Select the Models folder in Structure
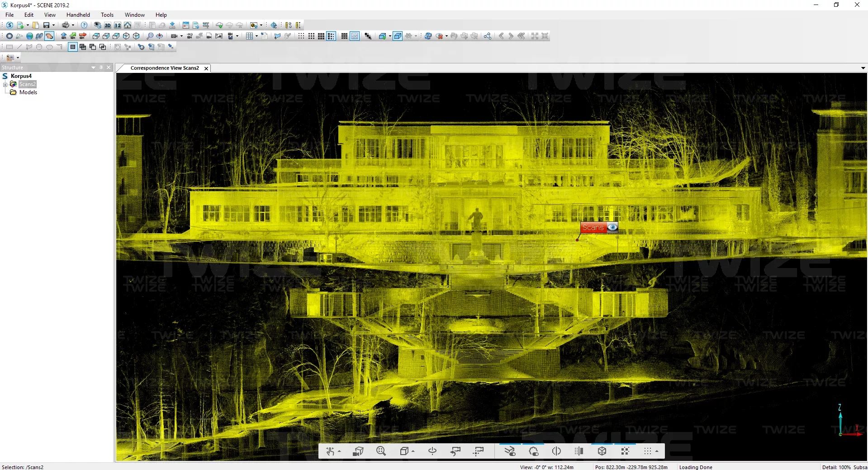The height and width of the screenshot is (470, 868). pyautogui.click(x=28, y=92)
